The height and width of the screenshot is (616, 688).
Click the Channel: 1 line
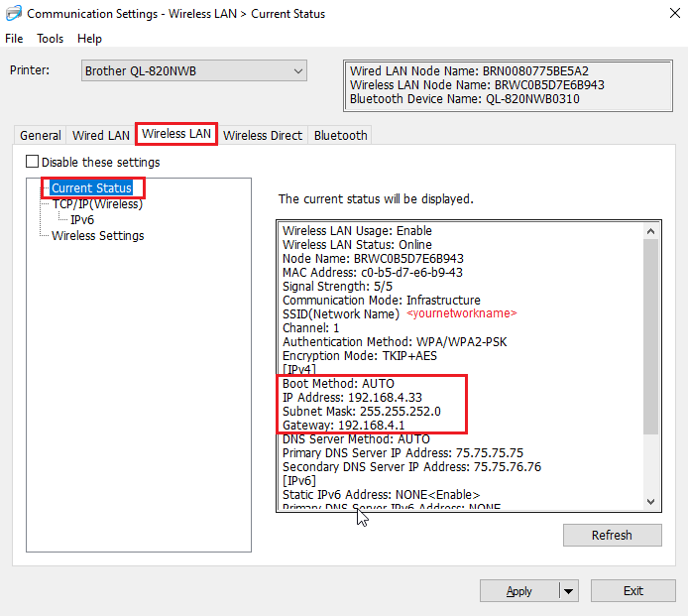(310, 328)
